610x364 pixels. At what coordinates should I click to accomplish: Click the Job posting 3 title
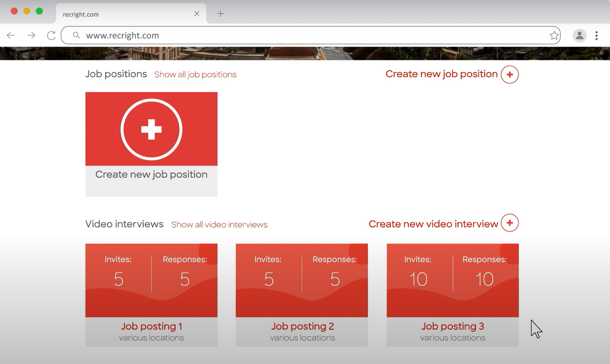[452, 326]
